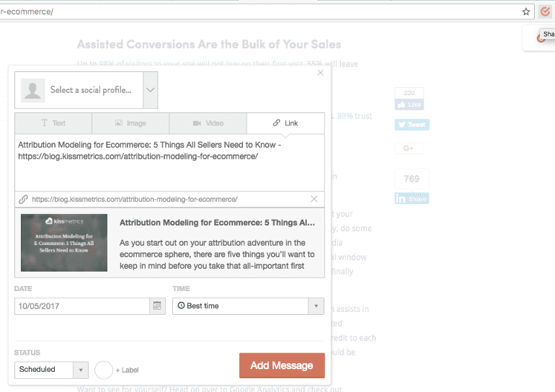The height and width of the screenshot is (392, 555).
Task: Switch to the Text tab
Action: (x=53, y=123)
